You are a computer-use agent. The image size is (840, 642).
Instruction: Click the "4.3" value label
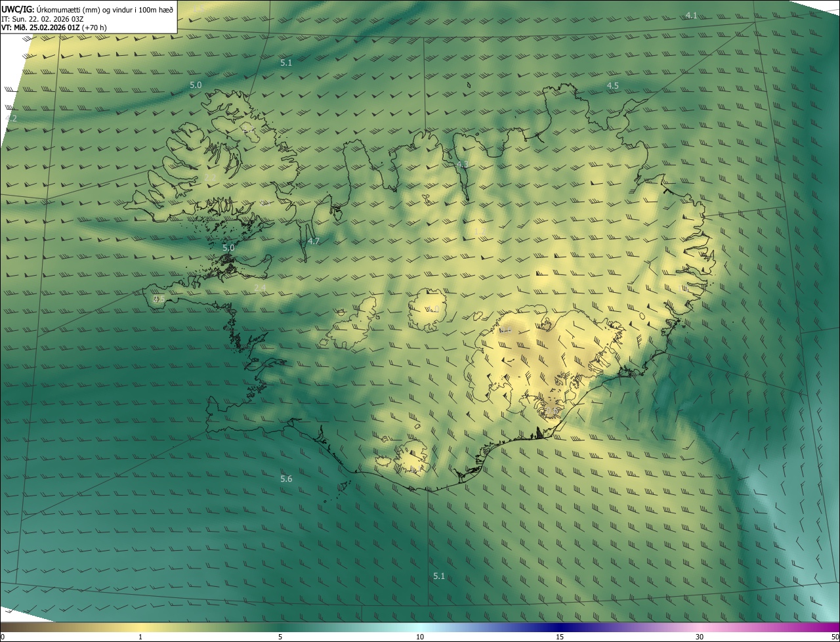(462, 164)
